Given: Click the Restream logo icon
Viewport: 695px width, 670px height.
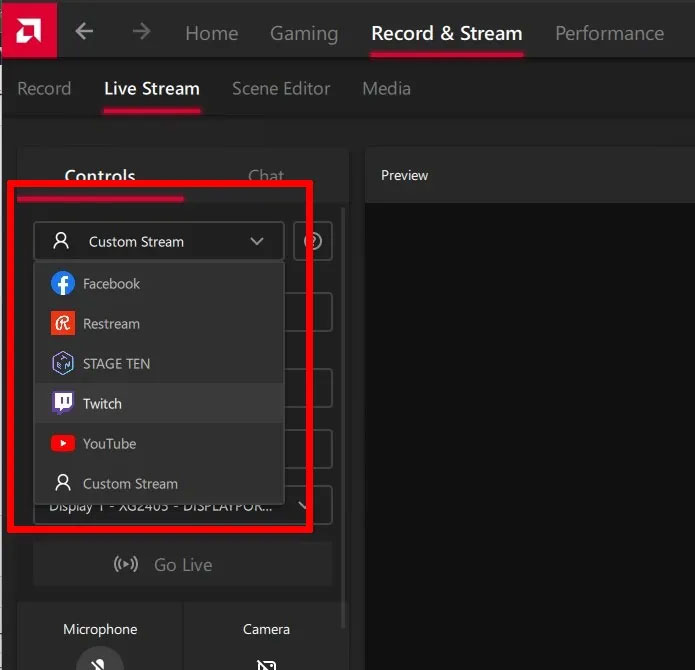Looking at the screenshot, I should [x=63, y=323].
